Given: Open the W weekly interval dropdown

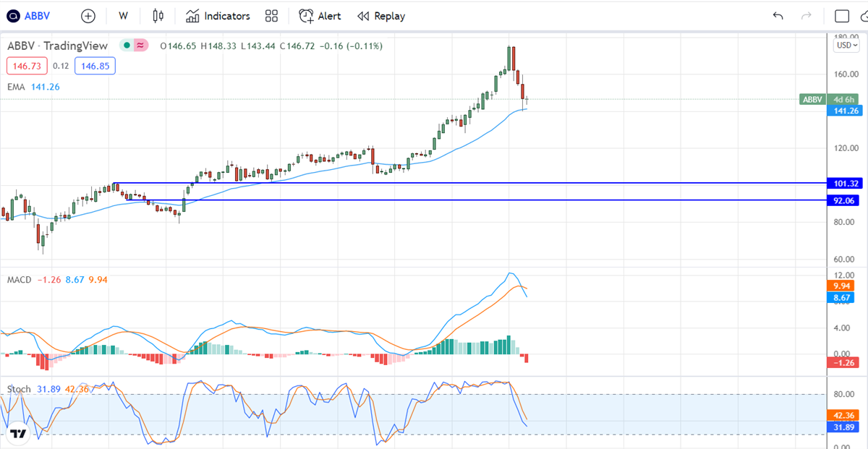Looking at the screenshot, I should pyautogui.click(x=124, y=16).
